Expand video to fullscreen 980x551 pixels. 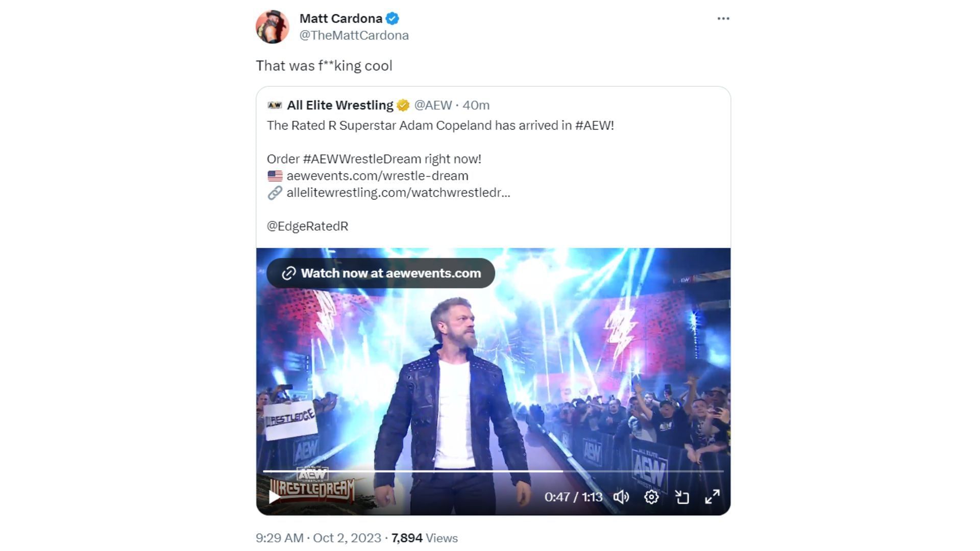712,497
